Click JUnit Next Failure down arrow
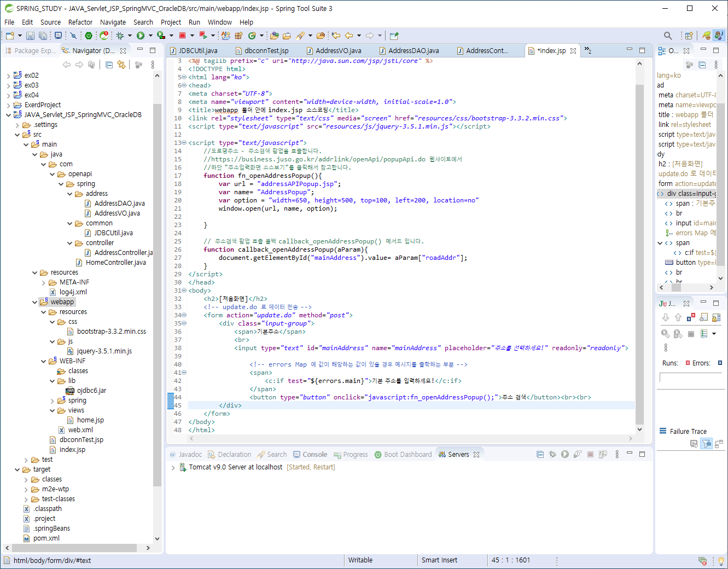 tap(666, 317)
